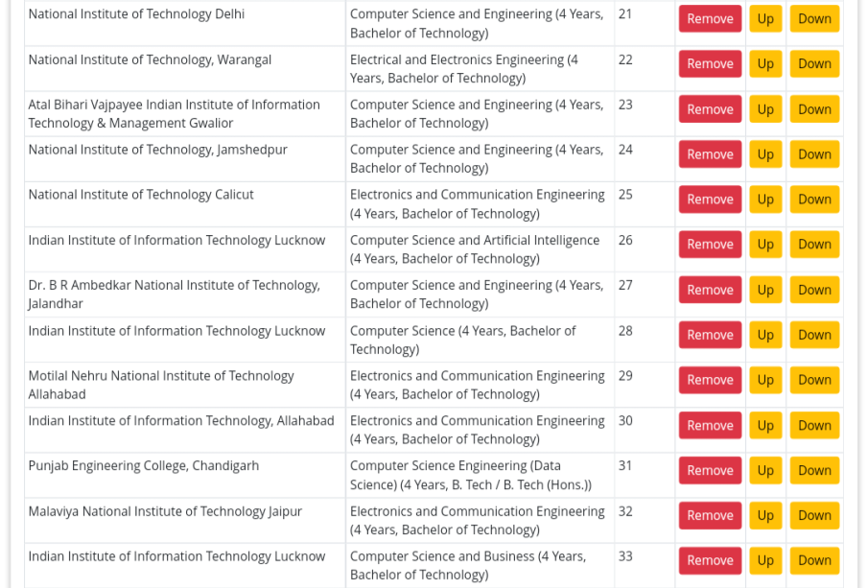The height and width of the screenshot is (588, 868).
Task: Click Atal Bihari Vajpayee institute name cell
Action: (x=185, y=114)
